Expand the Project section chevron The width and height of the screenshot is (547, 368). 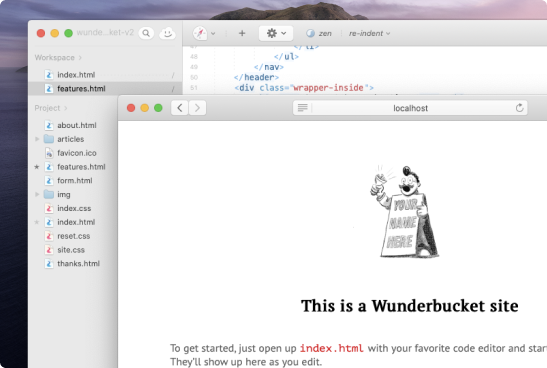66,108
